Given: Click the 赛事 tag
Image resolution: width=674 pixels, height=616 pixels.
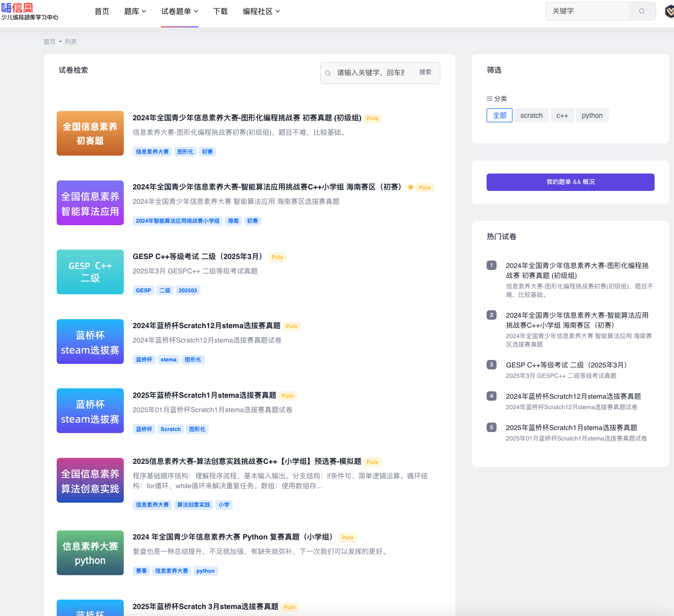Looking at the screenshot, I should coord(142,571).
